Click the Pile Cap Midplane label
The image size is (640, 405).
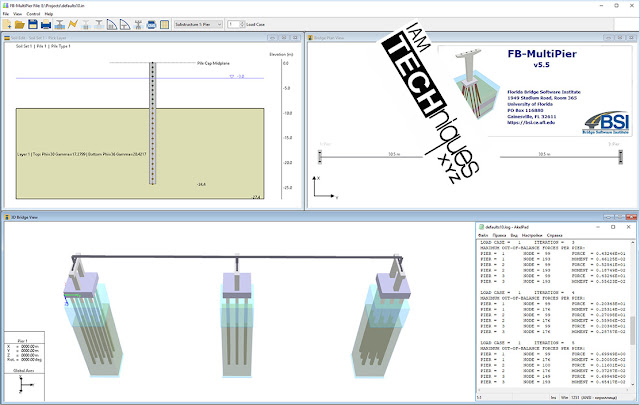213,63
